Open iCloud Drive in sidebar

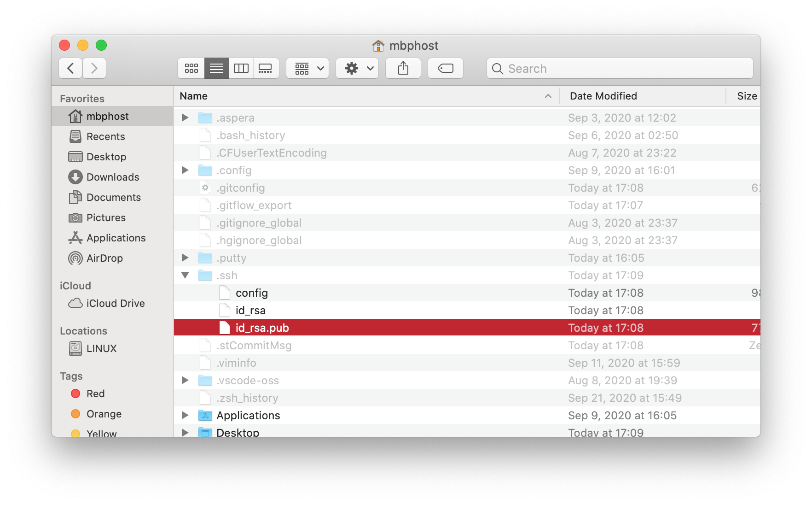[x=115, y=303]
